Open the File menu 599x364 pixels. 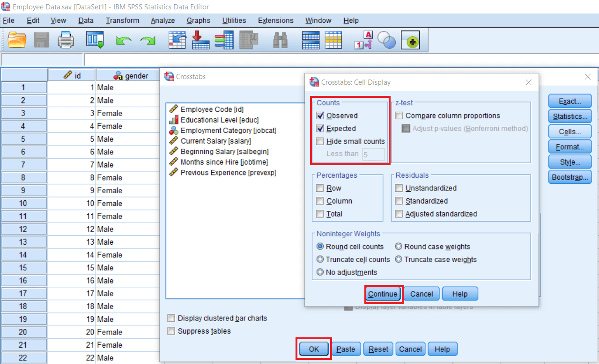(x=8, y=21)
